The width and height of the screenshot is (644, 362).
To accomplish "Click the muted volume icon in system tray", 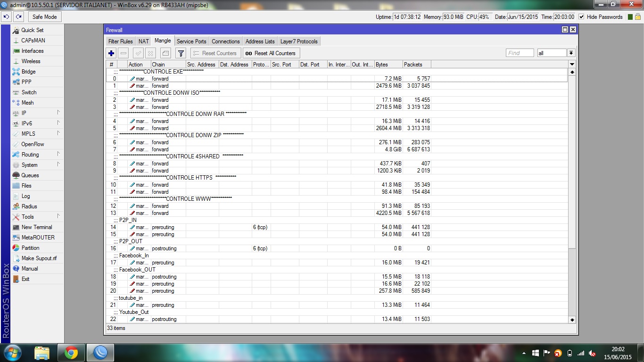I will (592, 353).
